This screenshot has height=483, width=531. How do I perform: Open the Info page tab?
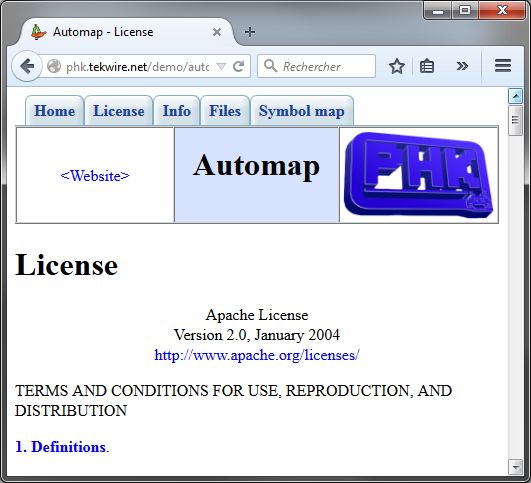pos(176,111)
